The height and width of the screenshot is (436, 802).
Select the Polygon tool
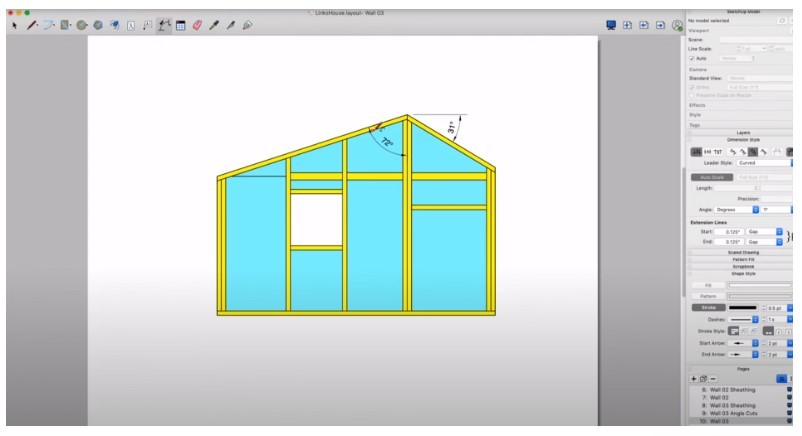(x=98, y=25)
